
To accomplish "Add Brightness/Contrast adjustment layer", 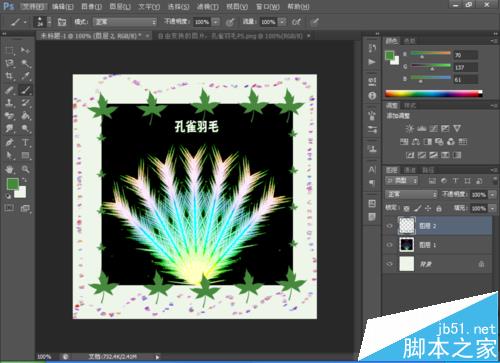I will 409,129.
